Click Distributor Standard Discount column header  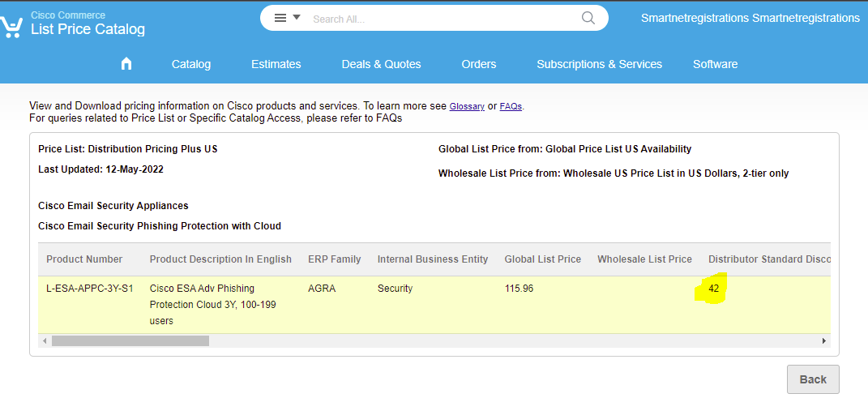[769, 259]
